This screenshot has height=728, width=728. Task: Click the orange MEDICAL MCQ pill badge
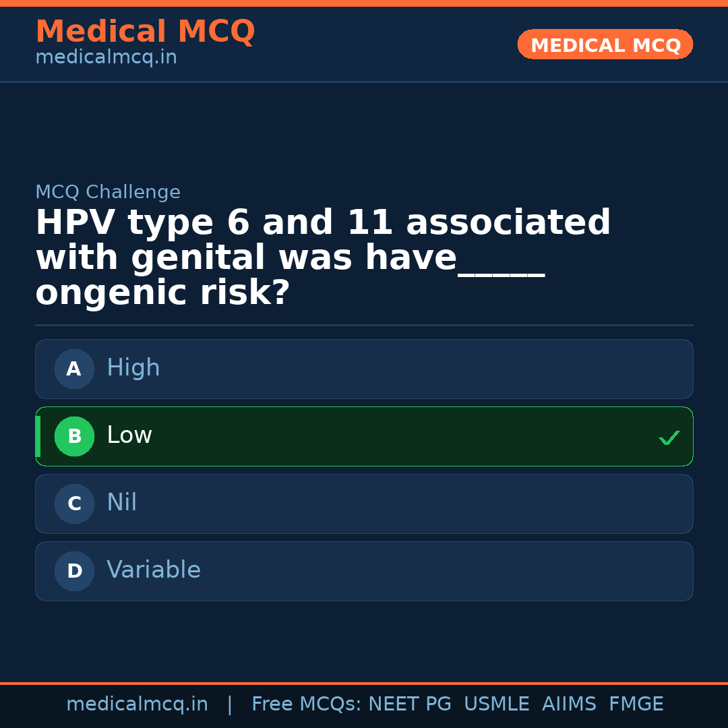[605, 44]
